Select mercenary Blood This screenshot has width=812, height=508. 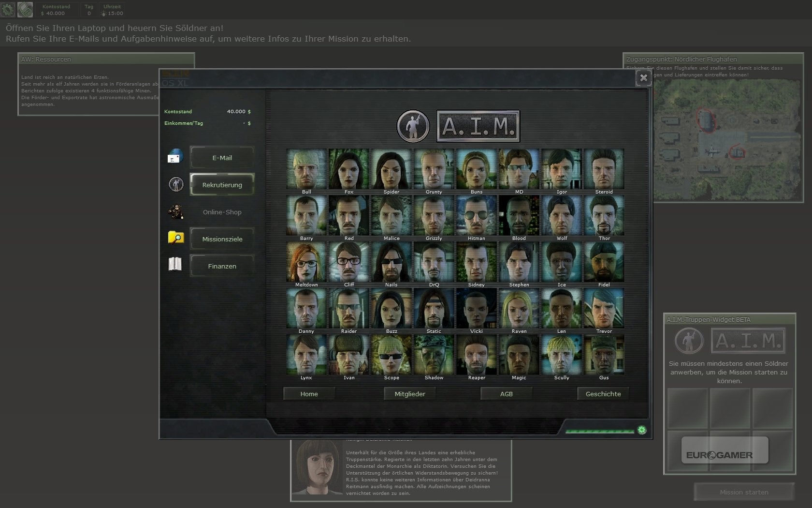tap(519, 215)
